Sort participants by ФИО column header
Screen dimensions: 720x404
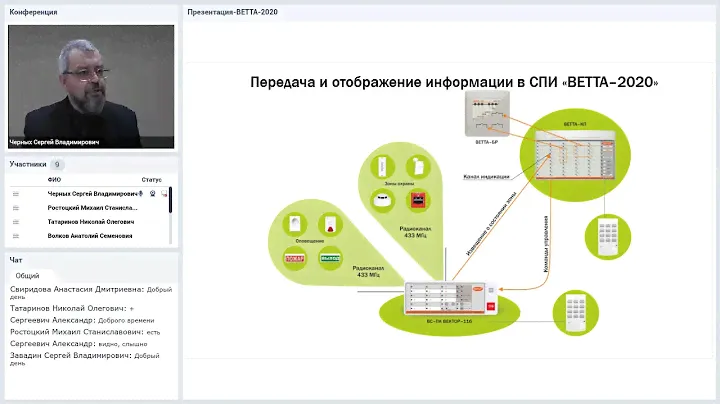(54, 180)
